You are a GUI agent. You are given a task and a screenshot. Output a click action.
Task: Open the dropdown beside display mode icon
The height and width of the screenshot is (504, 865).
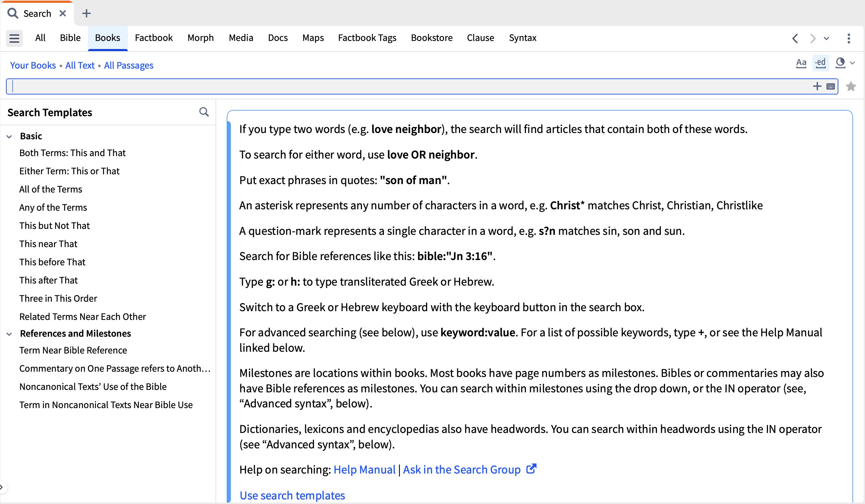(x=853, y=63)
